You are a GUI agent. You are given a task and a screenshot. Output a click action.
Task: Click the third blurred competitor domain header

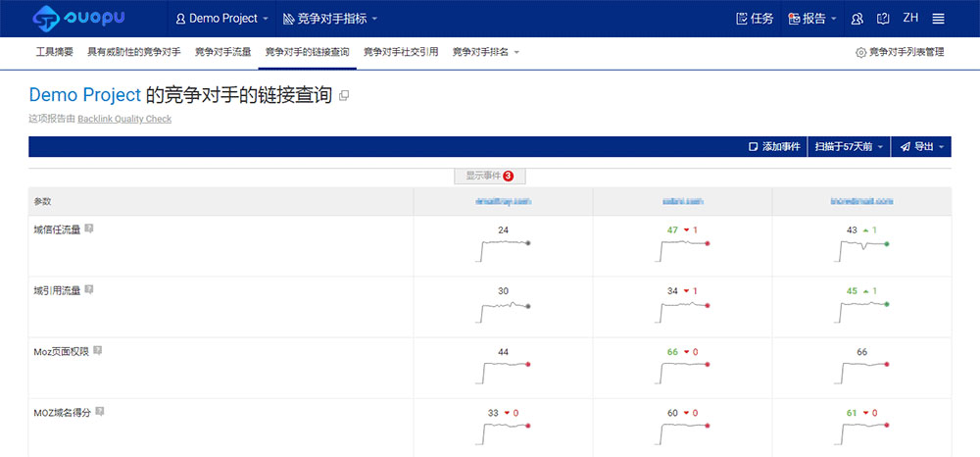[861, 201]
